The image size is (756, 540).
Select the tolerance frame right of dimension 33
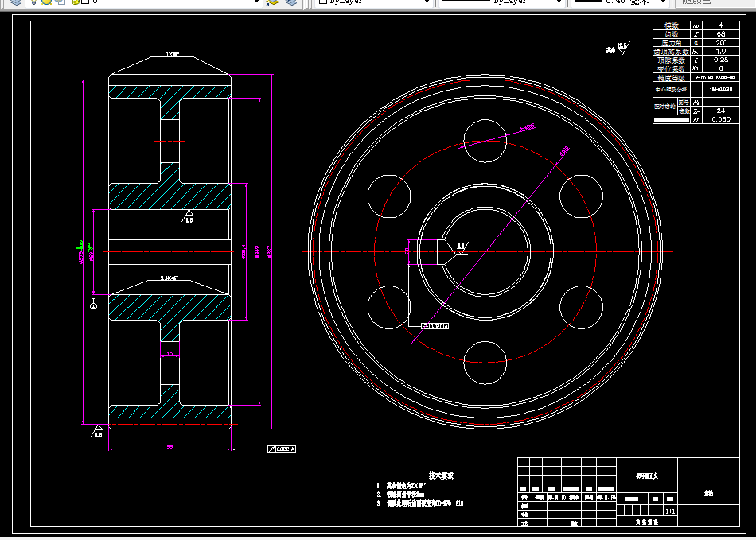tap(282, 449)
